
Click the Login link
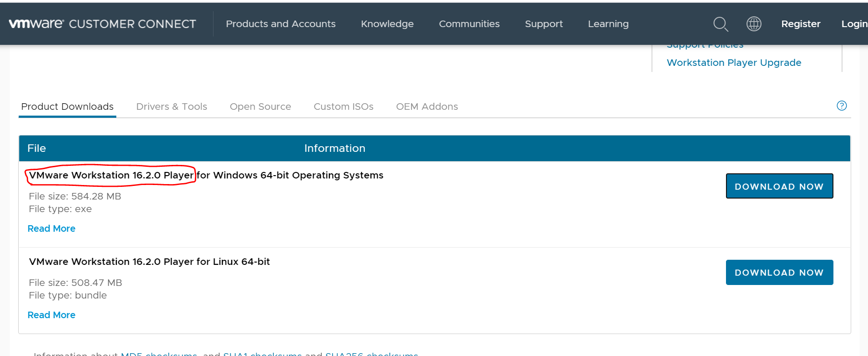tap(854, 24)
